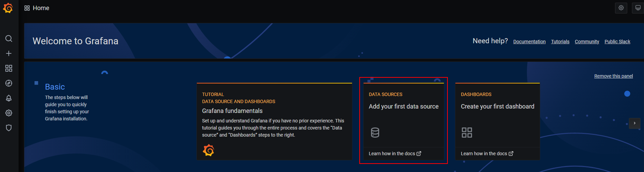Open the Configuration gear in sidebar
644x172 pixels.
tap(9, 113)
